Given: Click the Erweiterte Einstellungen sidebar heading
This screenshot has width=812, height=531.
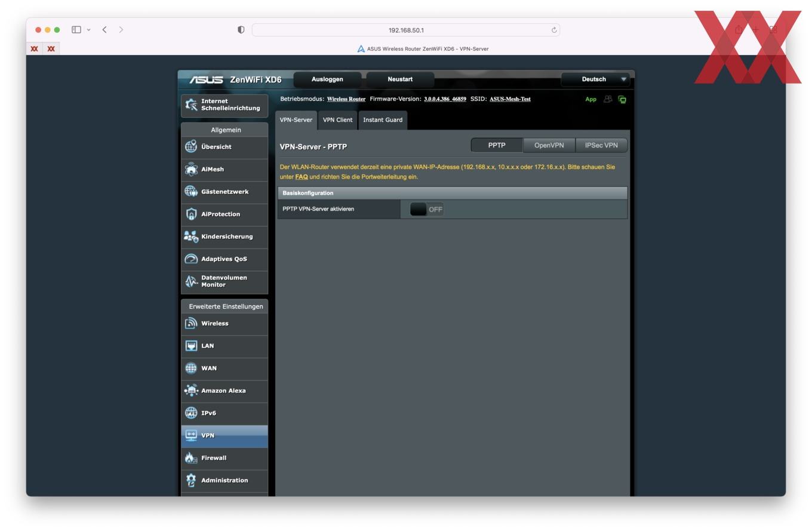Looking at the screenshot, I should (226, 306).
